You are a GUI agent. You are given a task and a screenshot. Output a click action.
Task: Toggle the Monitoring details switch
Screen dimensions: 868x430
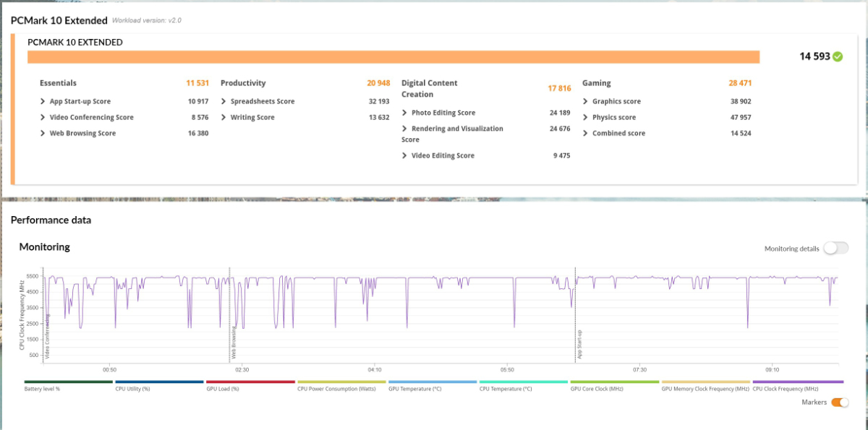tap(835, 248)
